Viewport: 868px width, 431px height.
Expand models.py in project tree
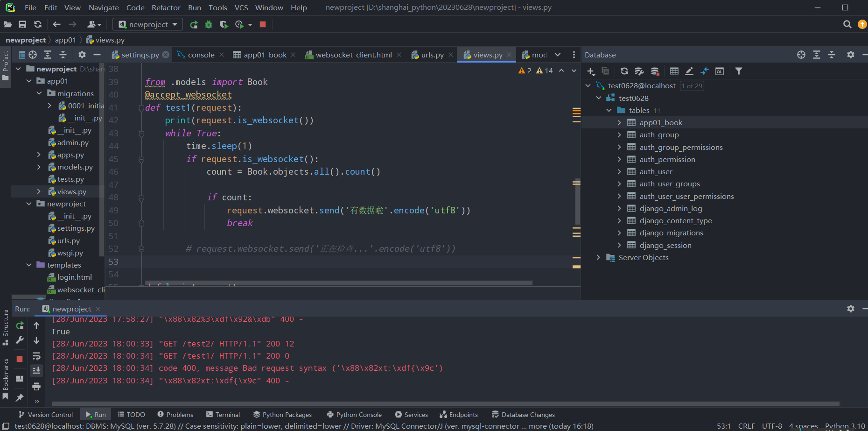point(39,167)
